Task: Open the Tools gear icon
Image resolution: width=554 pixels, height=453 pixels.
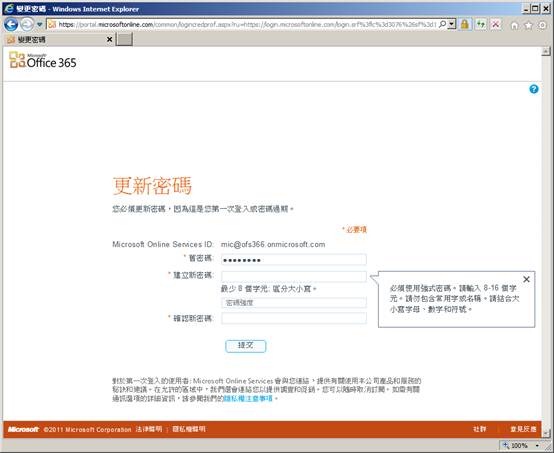Action: (x=542, y=25)
